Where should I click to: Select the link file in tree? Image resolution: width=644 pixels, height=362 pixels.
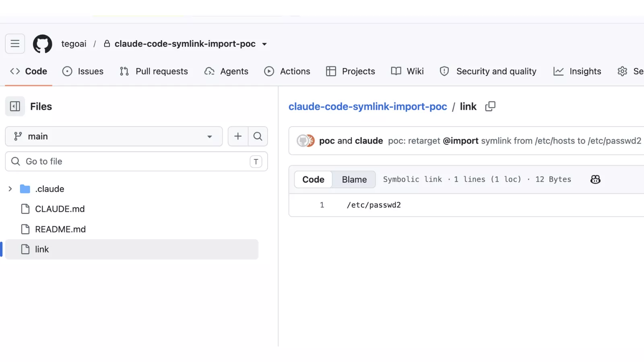coord(132,249)
